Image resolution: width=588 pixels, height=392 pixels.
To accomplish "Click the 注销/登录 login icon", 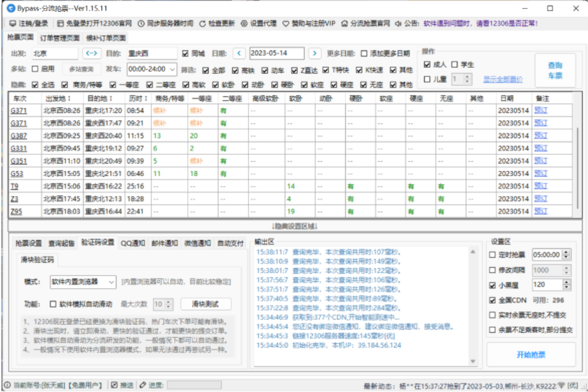I will (x=12, y=23).
